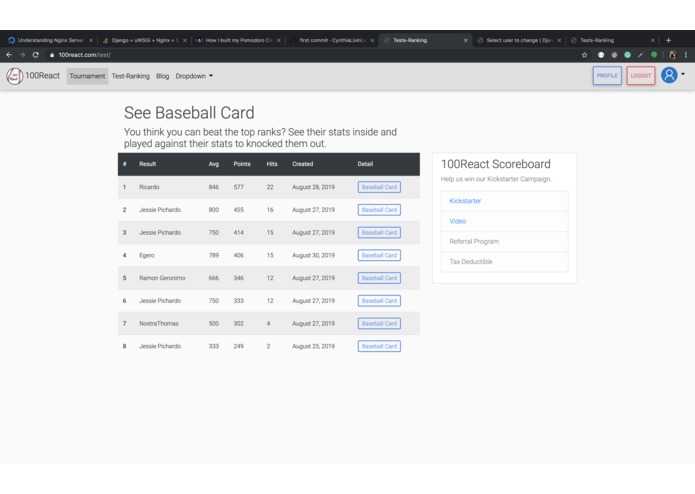Open the Video link
Screen dimensions: 695x494
point(457,221)
